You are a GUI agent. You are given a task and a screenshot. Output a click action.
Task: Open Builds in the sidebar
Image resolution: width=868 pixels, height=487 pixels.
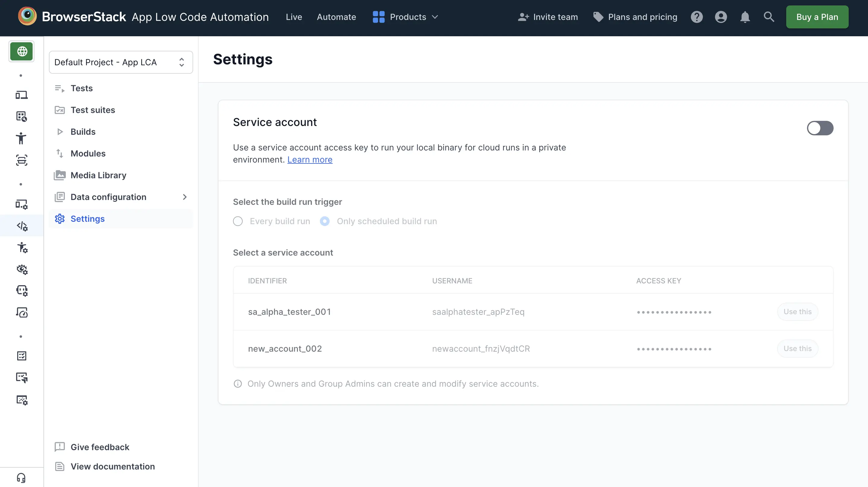pyautogui.click(x=121, y=132)
